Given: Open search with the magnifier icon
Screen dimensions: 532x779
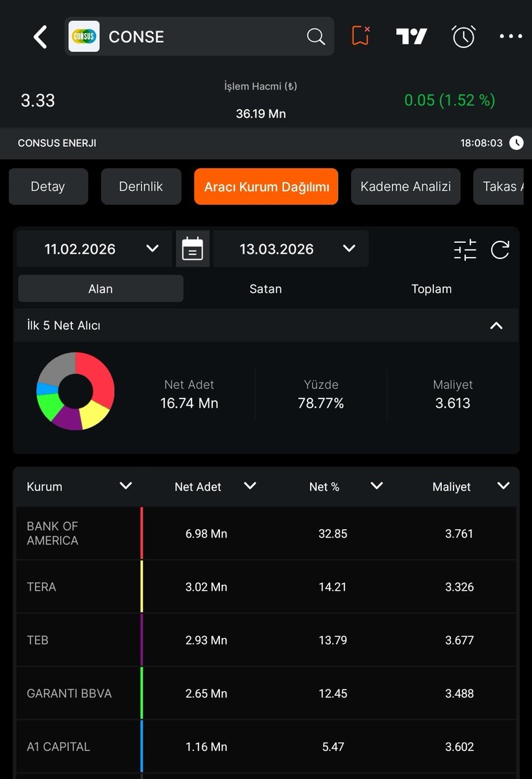Looking at the screenshot, I should click(316, 36).
